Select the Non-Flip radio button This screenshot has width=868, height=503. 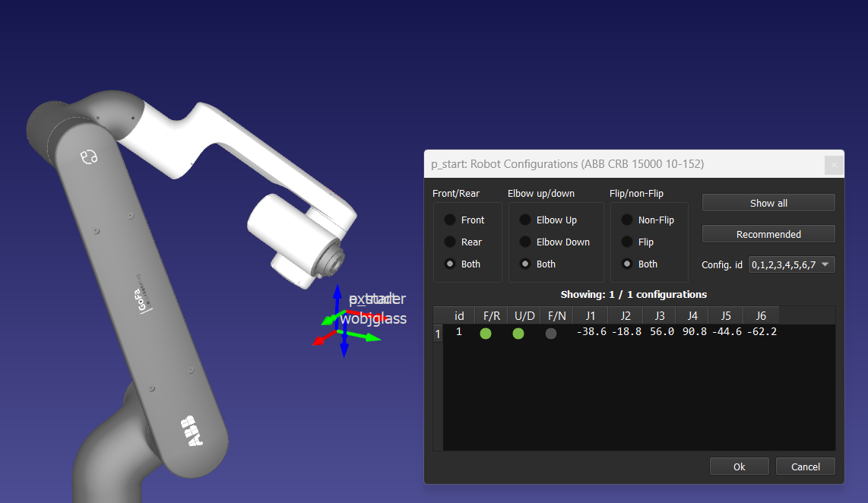(x=627, y=220)
